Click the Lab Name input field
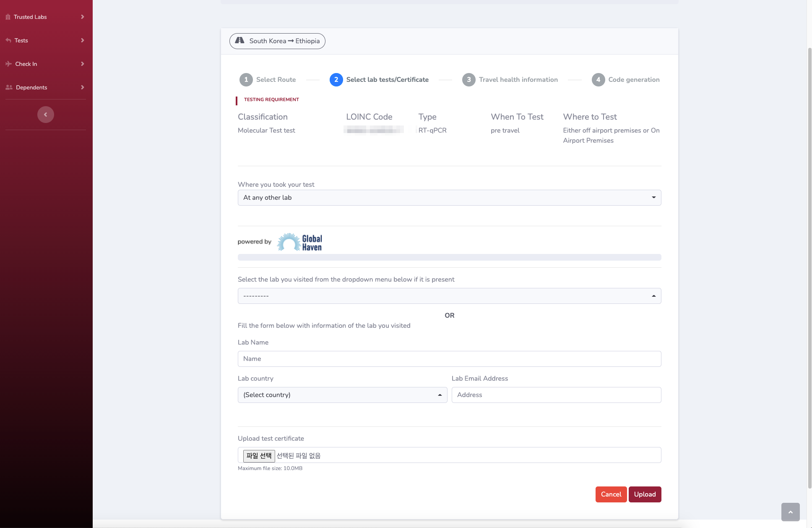 449,359
